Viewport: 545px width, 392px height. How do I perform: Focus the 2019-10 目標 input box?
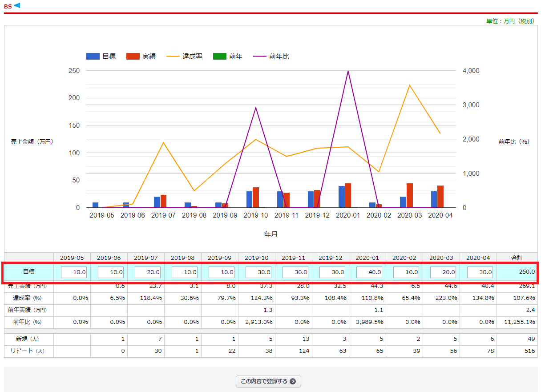pyautogui.click(x=258, y=272)
